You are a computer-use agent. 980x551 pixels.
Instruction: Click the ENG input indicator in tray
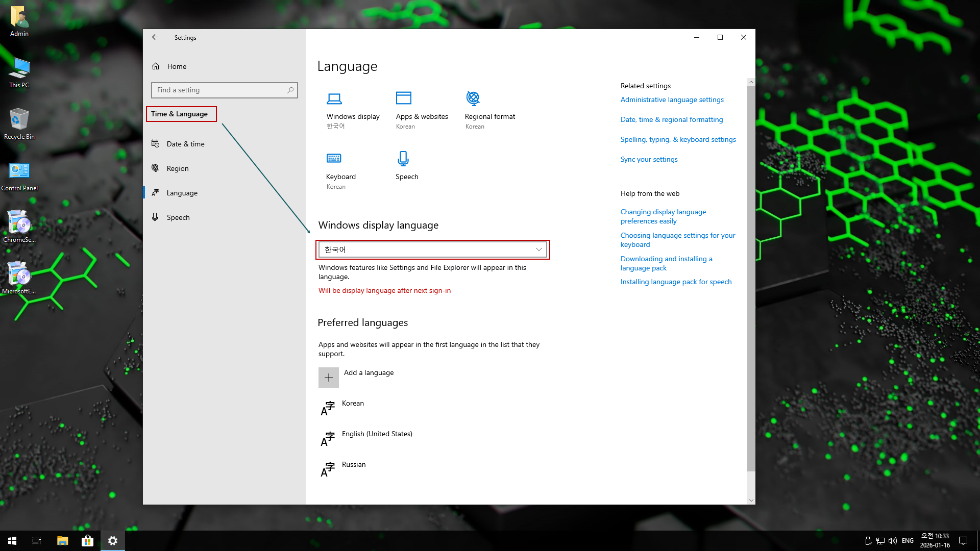point(908,541)
